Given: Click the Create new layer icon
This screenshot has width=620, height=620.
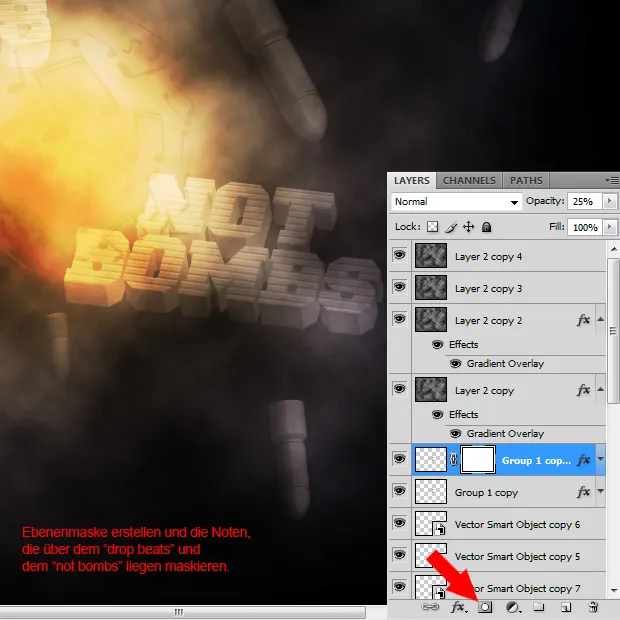Looking at the screenshot, I should (x=565, y=607).
